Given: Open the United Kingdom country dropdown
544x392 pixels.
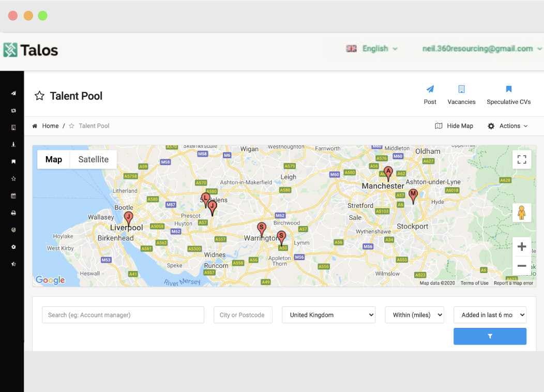Looking at the screenshot, I should [328, 314].
